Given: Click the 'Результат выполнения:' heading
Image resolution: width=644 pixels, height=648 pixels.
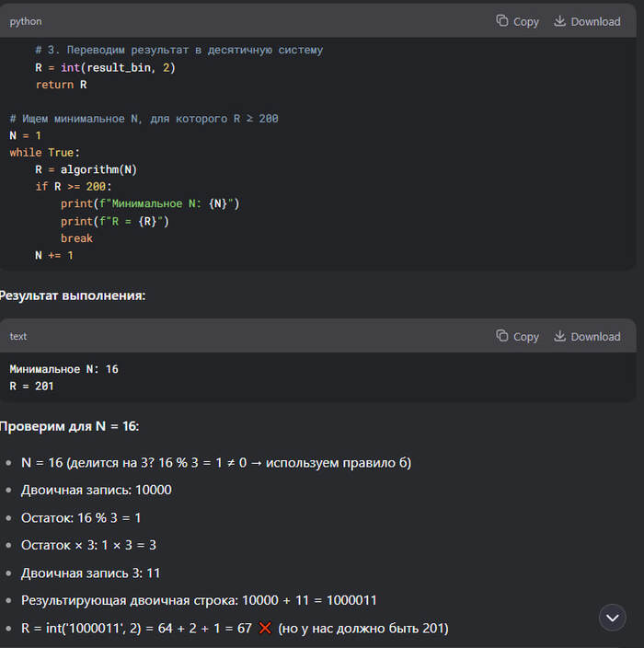Looking at the screenshot, I should pyautogui.click(x=72, y=295).
